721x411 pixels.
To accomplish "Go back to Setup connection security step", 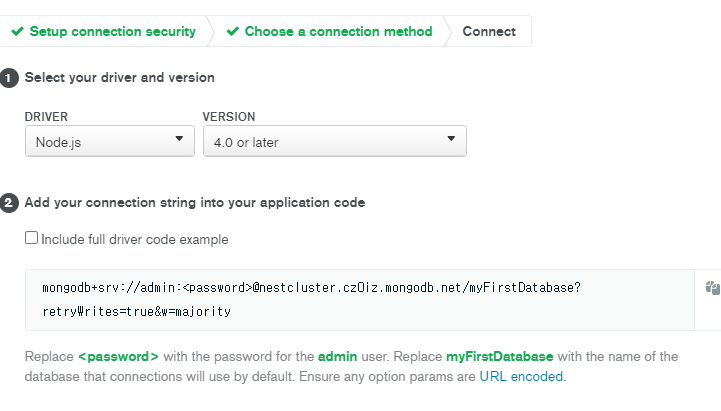I will coord(112,31).
